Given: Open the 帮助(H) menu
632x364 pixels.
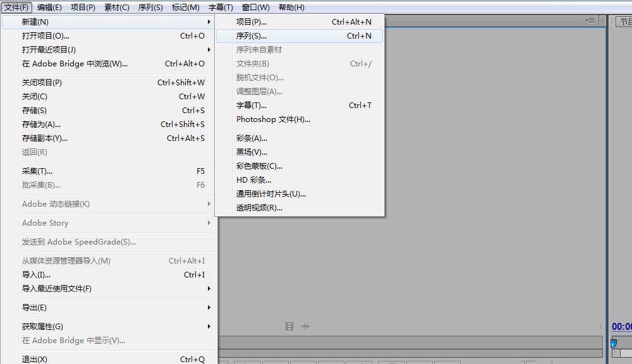Looking at the screenshot, I should (291, 7).
